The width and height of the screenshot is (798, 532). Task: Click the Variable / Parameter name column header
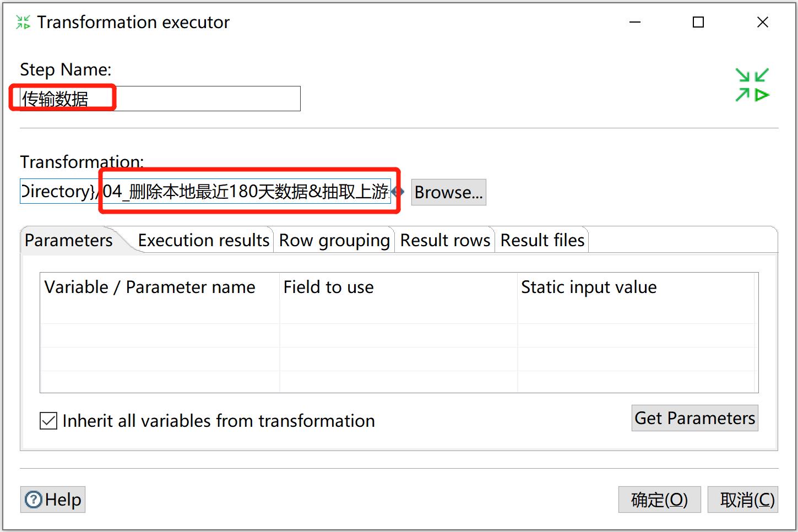[160, 287]
